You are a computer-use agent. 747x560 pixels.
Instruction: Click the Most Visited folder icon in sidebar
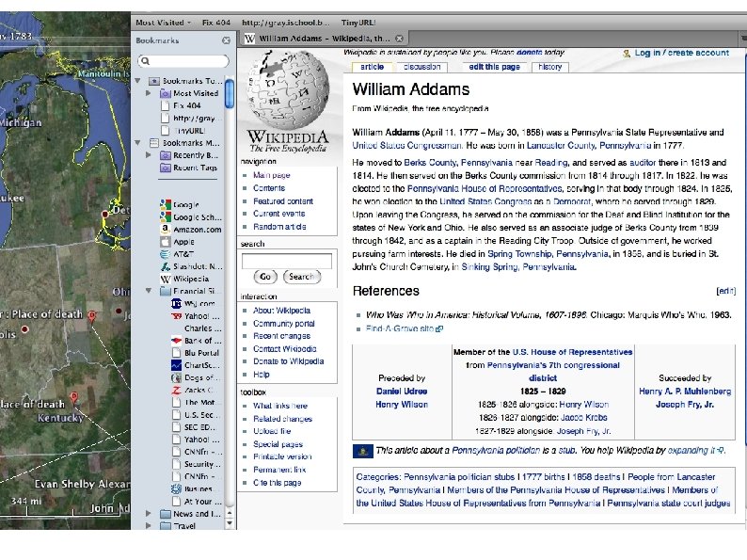click(166, 93)
